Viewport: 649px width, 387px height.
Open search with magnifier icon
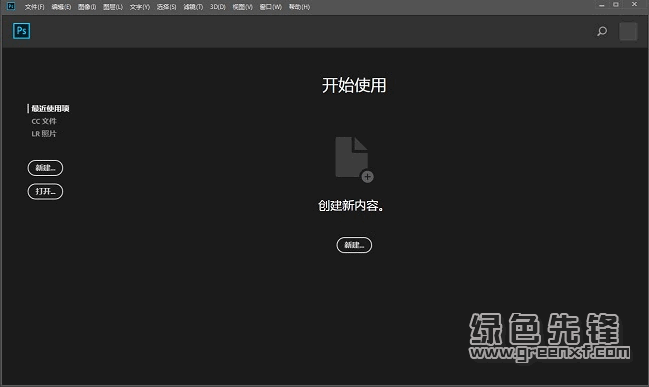pyautogui.click(x=602, y=31)
